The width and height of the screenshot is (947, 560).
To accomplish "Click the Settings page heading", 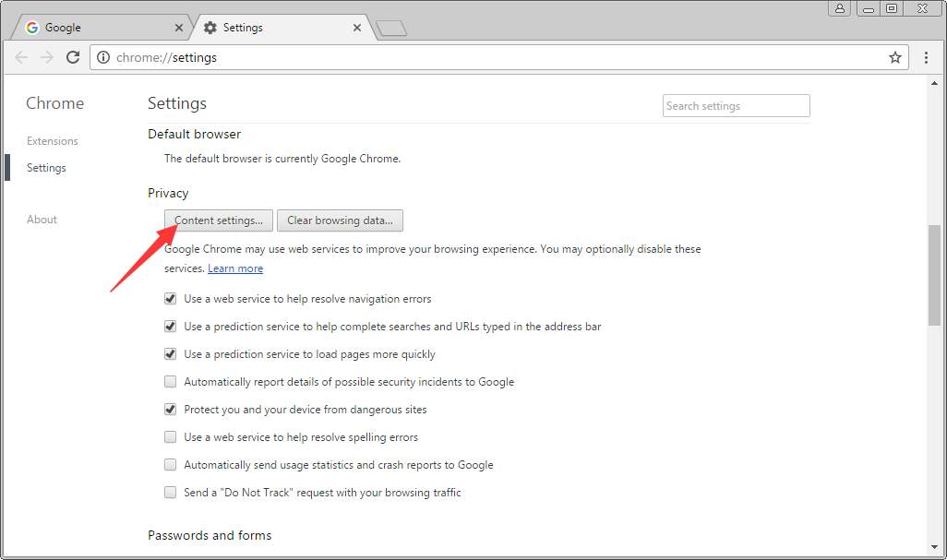I will pos(177,103).
